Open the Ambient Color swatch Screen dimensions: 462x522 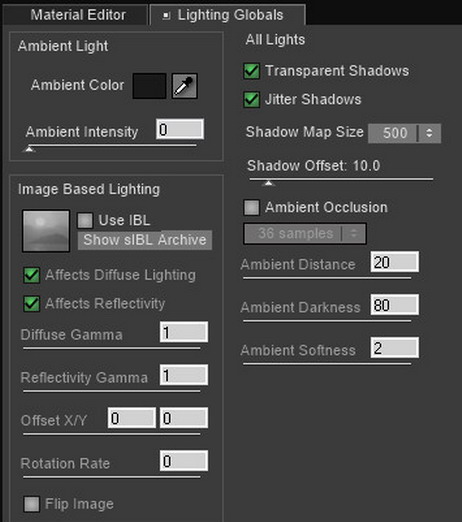pyautogui.click(x=149, y=86)
